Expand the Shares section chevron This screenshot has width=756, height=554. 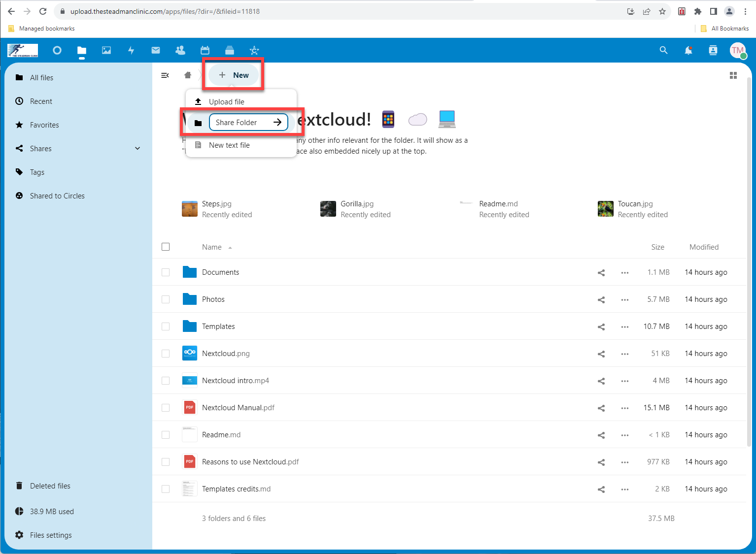[137, 148]
